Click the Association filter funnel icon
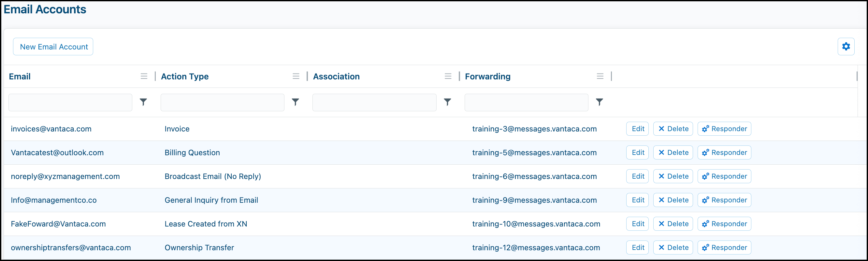The height and width of the screenshot is (261, 868). [447, 102]
